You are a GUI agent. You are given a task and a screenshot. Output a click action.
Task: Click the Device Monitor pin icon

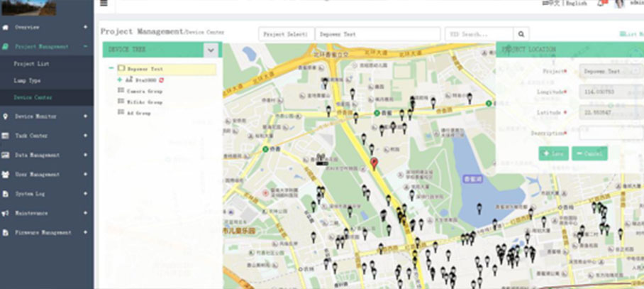pyautogui.click(x=6, y=116)
